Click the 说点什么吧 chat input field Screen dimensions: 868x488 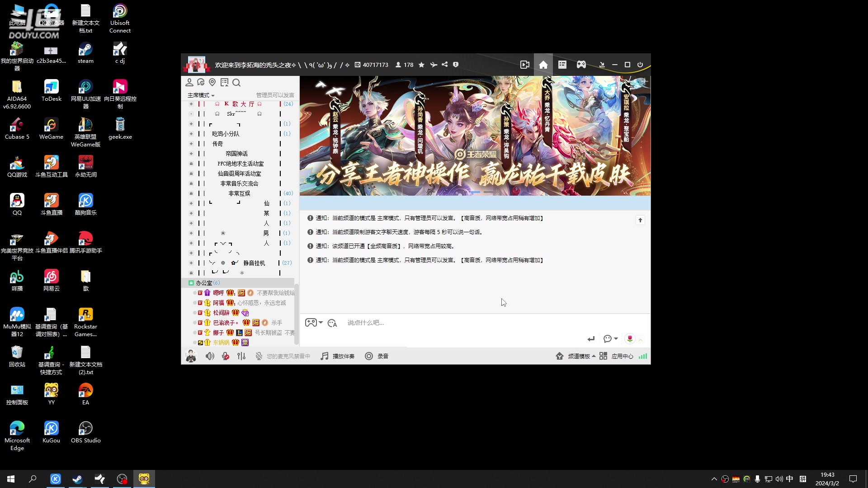[x=407, y=323]
